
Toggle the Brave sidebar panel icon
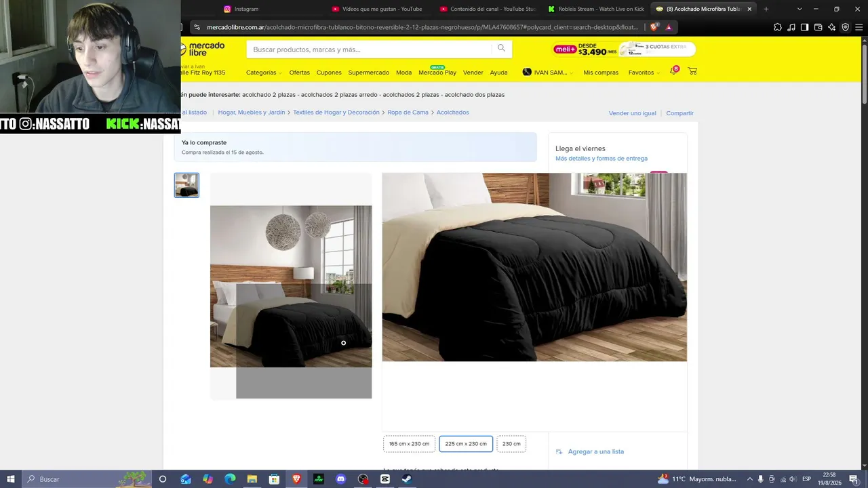(x=804, y=27)
